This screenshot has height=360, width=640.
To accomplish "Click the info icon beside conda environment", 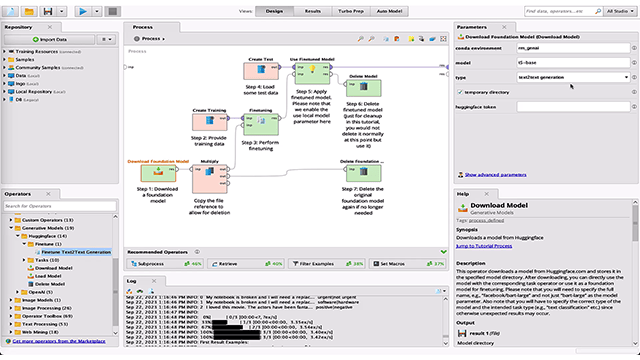I will pos(634,48).
